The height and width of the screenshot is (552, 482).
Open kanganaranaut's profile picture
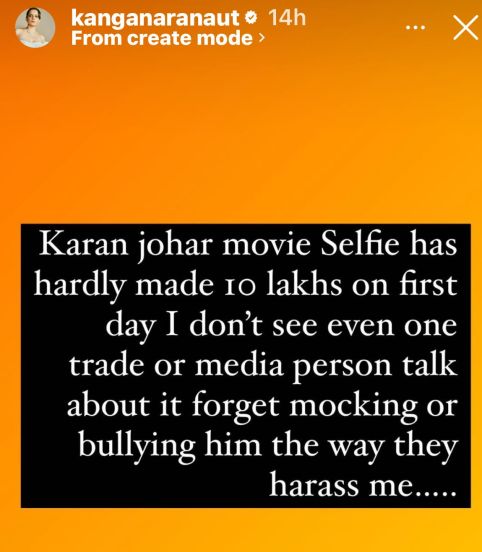click(x=35, y=27)
